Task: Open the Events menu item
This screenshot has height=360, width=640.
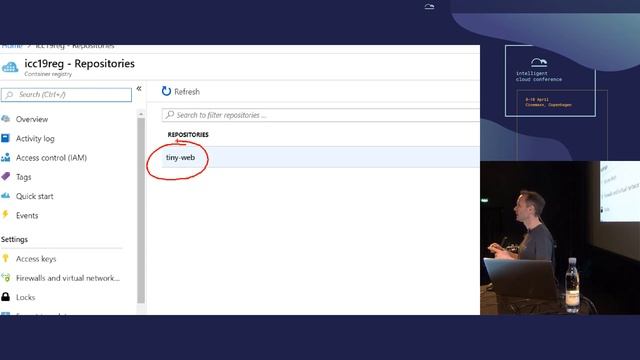Action: [27, 216]
